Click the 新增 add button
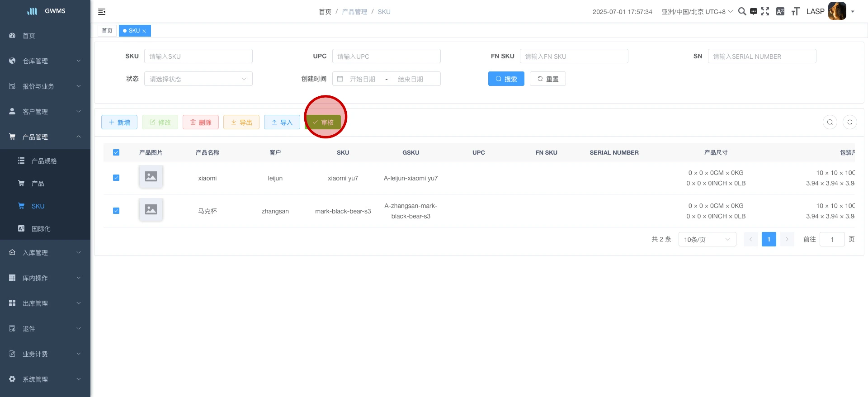 tap(119, 122)
